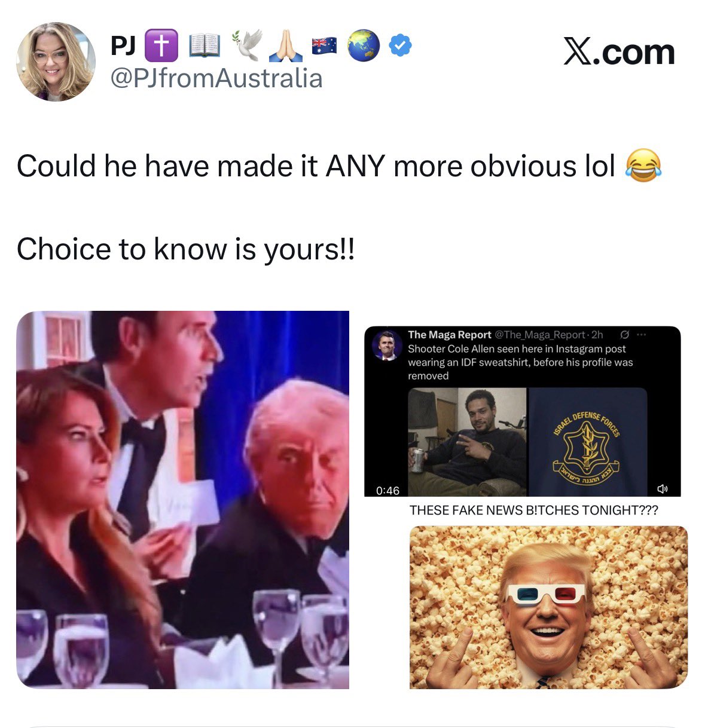Image resolution: width=705 pixels, height=728 pixels.
Task: Click The Maga Report avatar thumbnail
Action: [x=387, y=345]
